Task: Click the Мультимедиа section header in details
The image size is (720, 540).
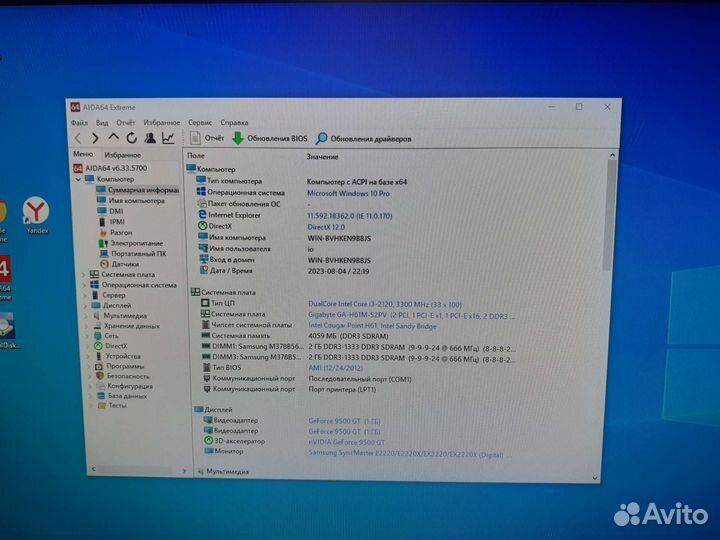Action: pyautogui.click(x=223, y=471)
